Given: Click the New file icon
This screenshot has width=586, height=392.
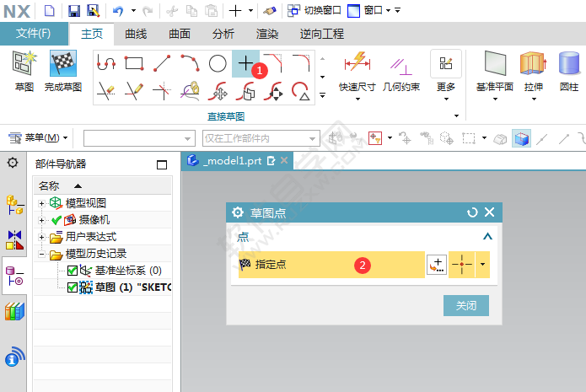Looking at the screenshot, I should (50, 10).
